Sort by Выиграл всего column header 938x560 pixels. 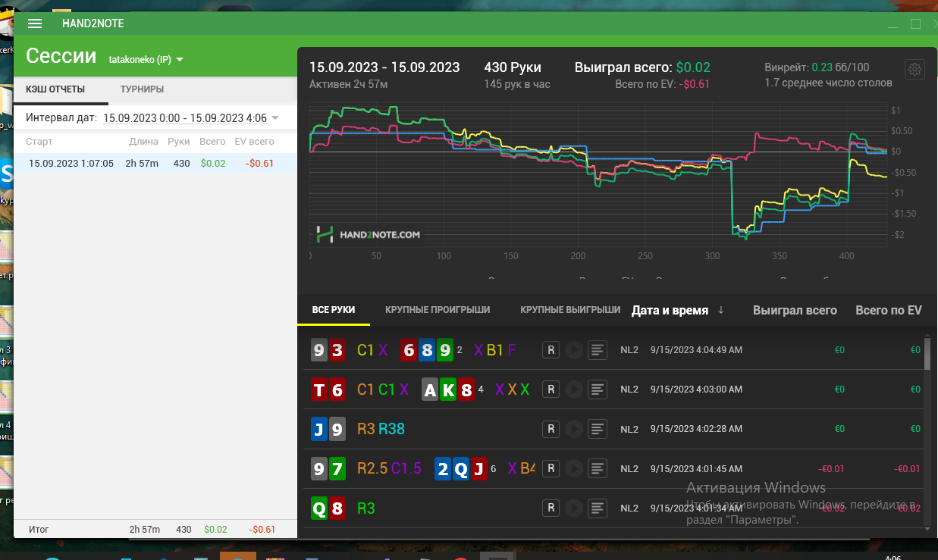(x=795, y=310)
